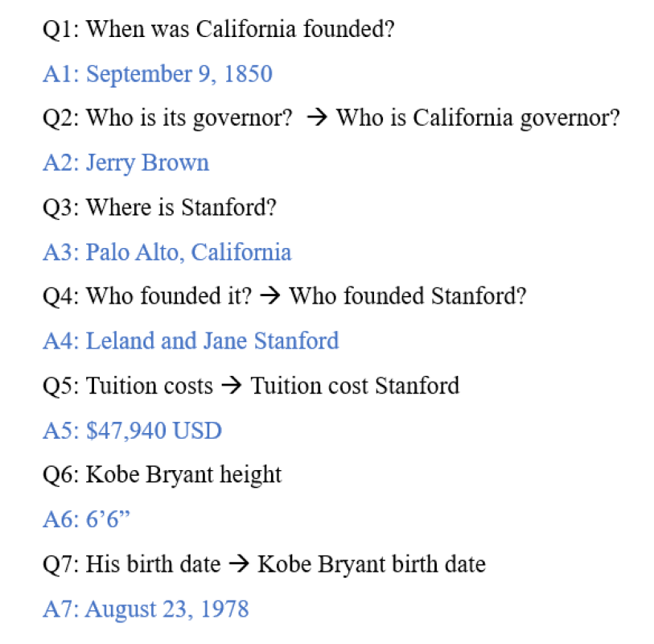Click the rewritten query 'Who is California governor?'

coord(478,118)
